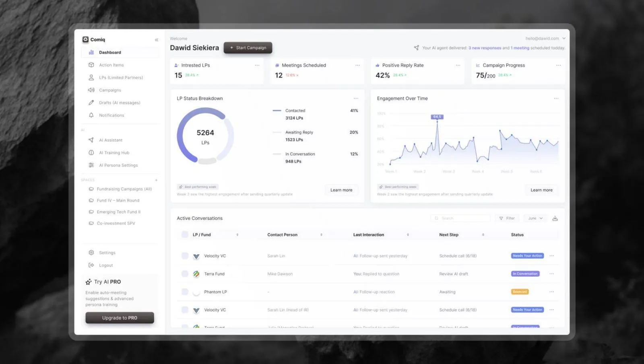The width and height of the screenshot is (644, 364).
Task: Check the Velocity VC Head of IR row
Action: point(185,310)
